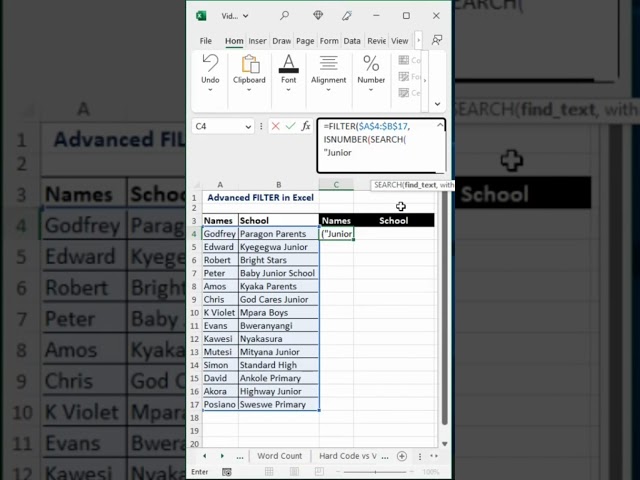
Task: Click Conditional Formatting icon
Action: point(404,60)
